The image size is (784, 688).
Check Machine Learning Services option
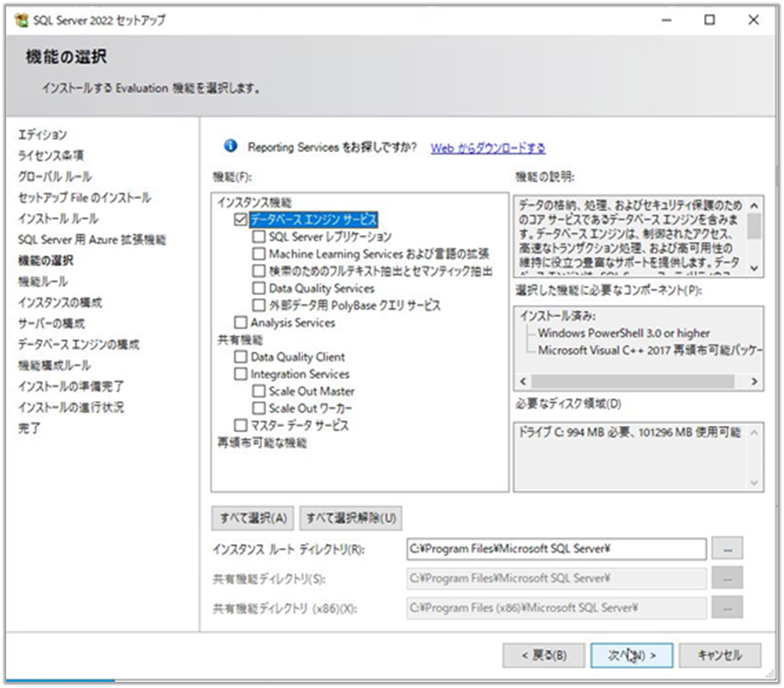pyautogui.click(x=258, y=254)
